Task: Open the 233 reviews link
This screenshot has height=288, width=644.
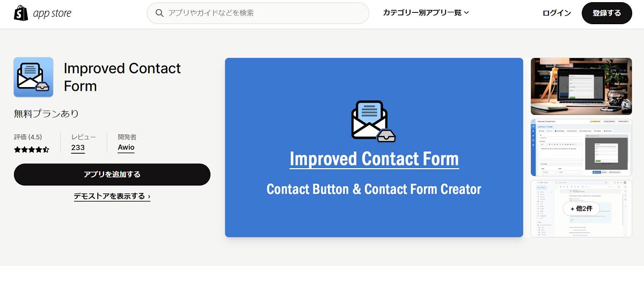Action: click(x=78, y=148)
